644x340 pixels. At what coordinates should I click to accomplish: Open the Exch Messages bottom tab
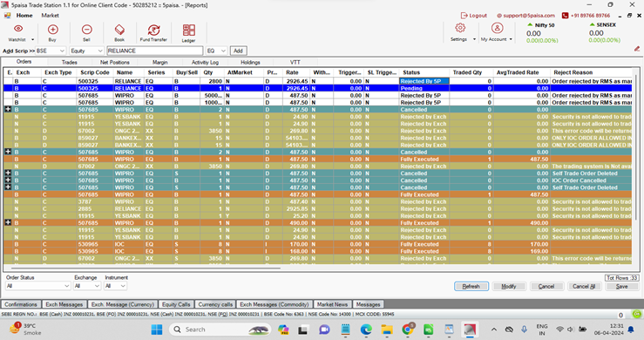64,304
